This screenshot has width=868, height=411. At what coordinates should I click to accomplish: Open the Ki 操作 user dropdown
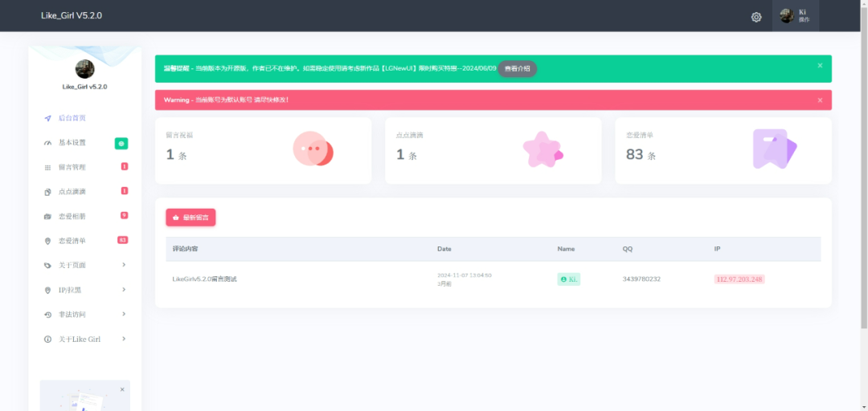[796, 15]
